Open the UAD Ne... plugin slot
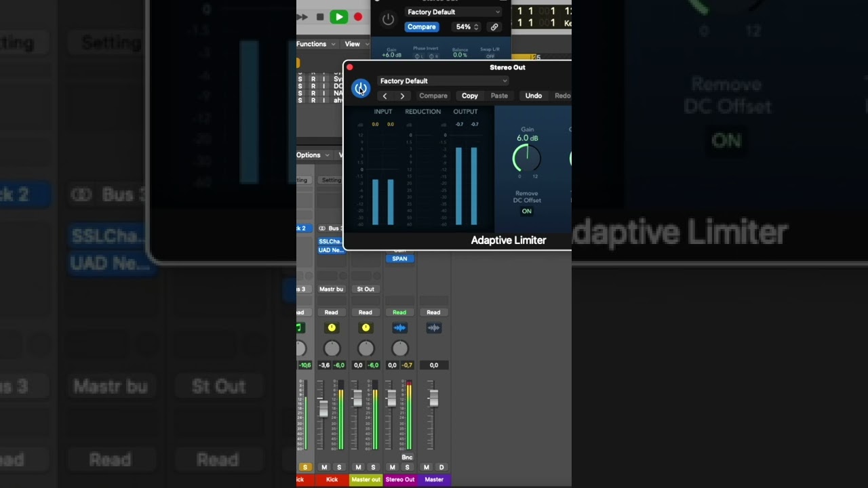 click(331, 250)
